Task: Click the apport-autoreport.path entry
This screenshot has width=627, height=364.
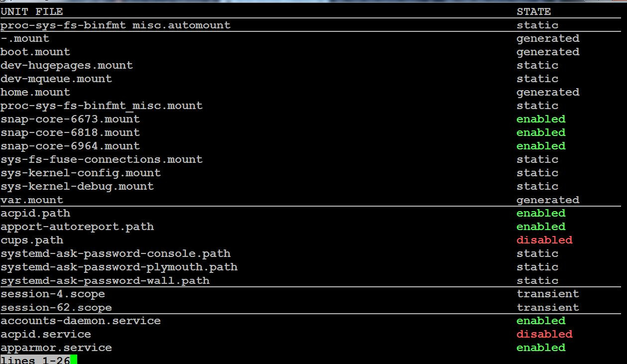Action: (77, 227)
